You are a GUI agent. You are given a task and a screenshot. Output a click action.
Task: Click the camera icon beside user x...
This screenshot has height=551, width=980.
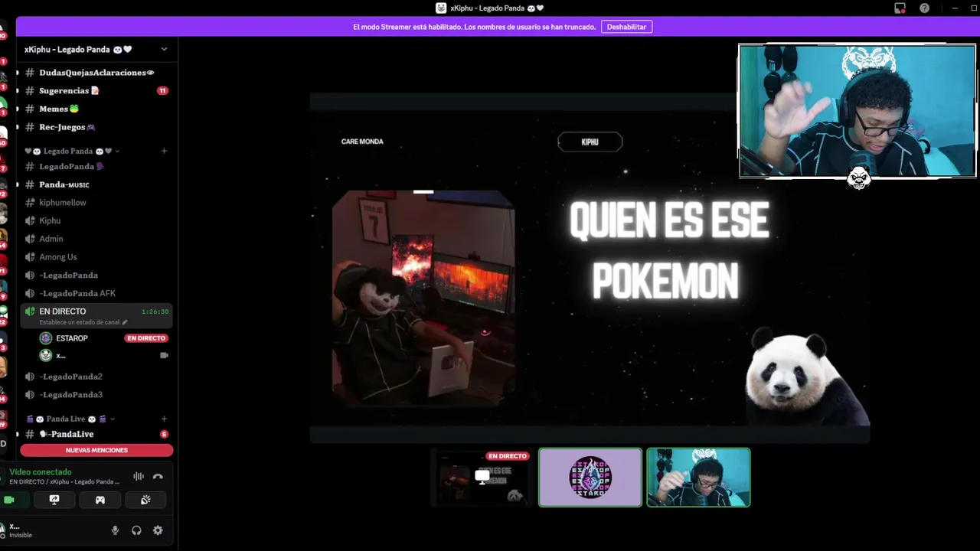(164, 355)
